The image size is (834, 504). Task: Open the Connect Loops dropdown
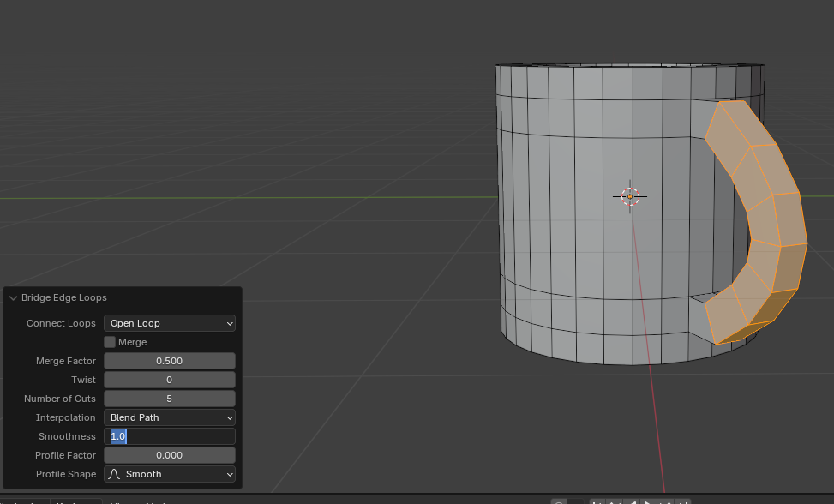[169, 323]
